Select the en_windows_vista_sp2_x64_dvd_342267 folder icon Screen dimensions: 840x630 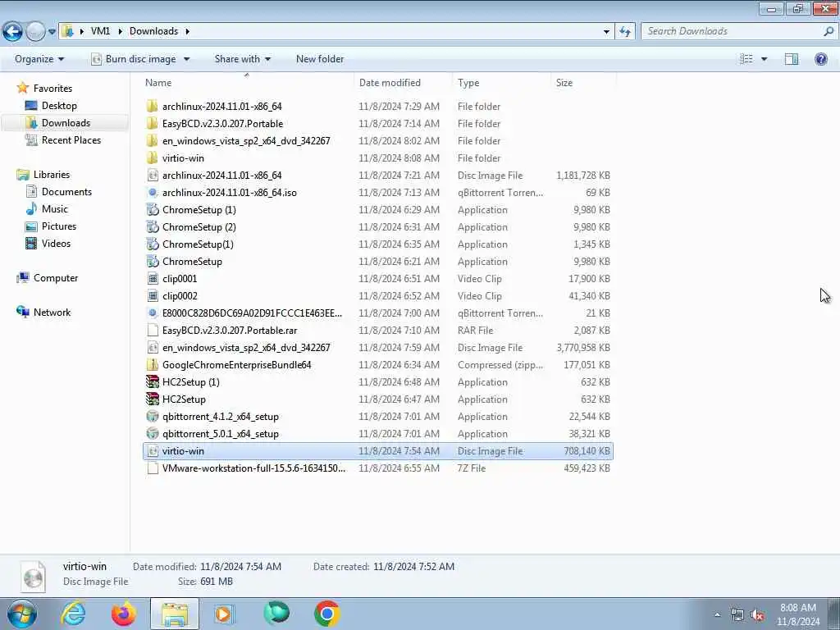click(x=153, y=140)
